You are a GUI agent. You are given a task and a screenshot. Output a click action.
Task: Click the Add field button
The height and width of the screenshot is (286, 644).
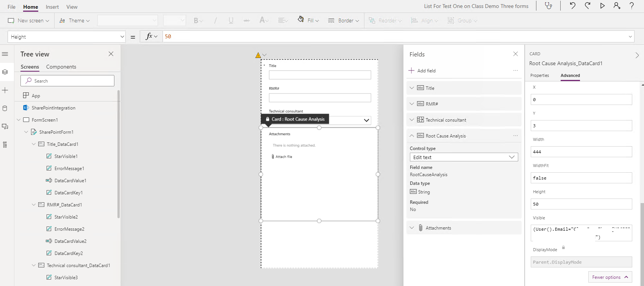(422, 70)
